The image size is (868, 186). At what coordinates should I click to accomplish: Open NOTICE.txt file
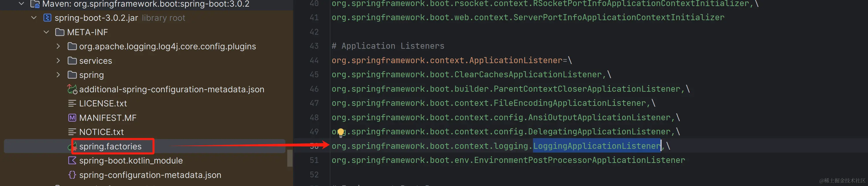pyautogui.click(x=101, y=132)
